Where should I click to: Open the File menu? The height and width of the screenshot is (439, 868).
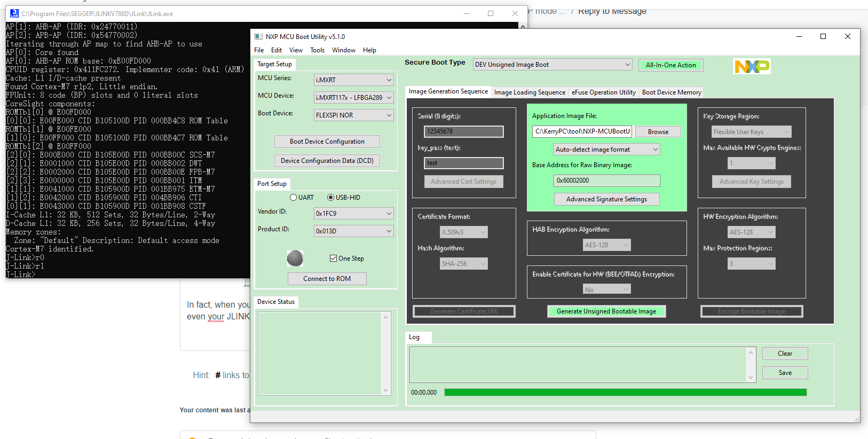click(259, 50)
